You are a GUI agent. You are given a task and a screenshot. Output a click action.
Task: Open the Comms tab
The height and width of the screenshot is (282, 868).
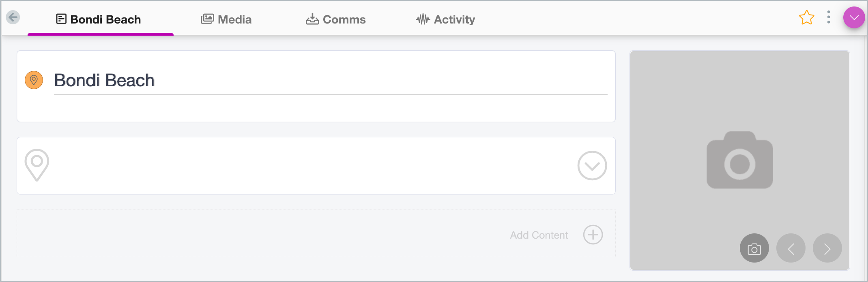tap(336, 19)
